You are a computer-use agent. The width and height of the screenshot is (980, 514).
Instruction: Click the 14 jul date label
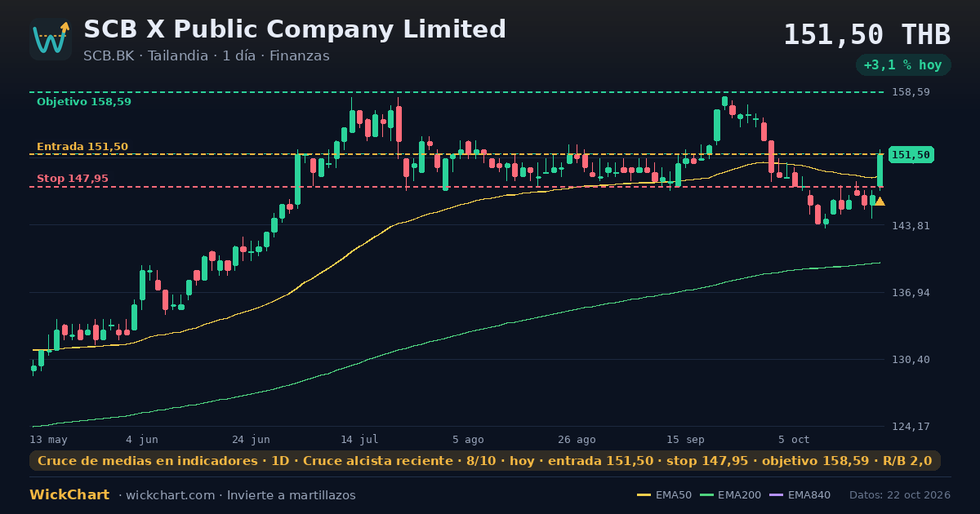(359, 439)
